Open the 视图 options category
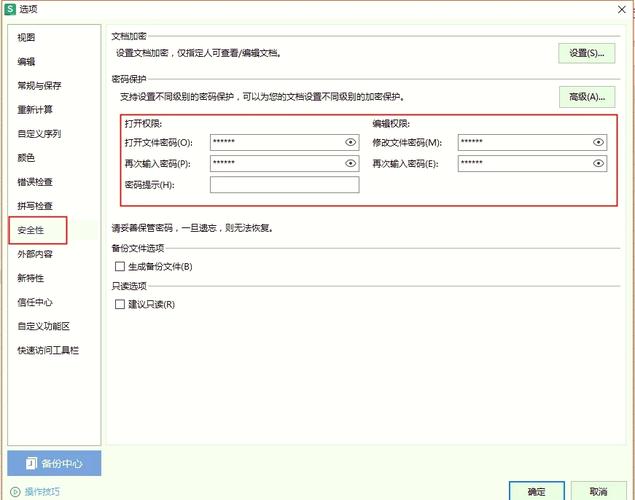This screenshot has height=500, width=635. click(x=26, y=38)
